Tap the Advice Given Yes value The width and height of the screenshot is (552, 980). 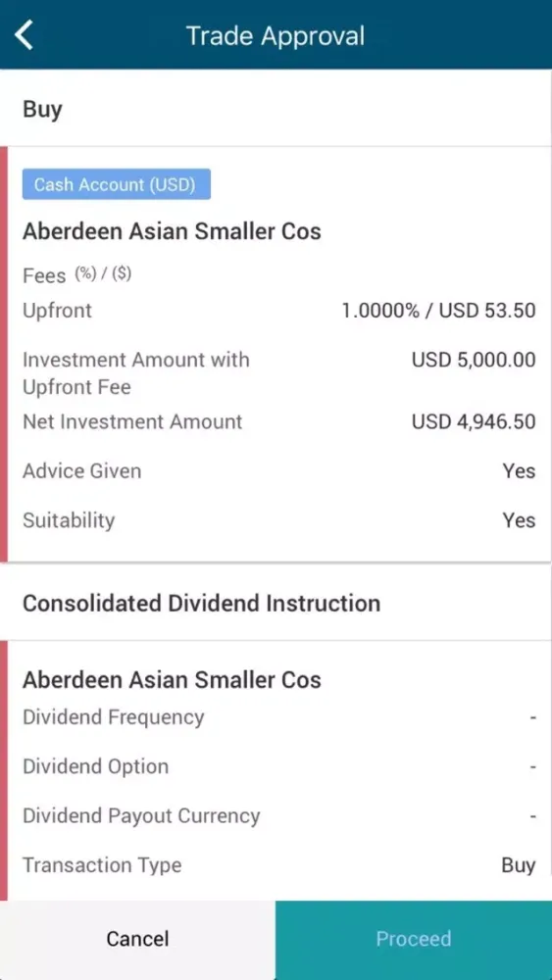(x=519, y=470)
